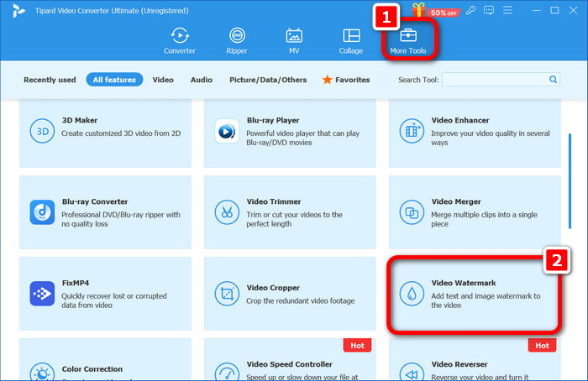Open the hamburger menu in title bar

point(507,10)
